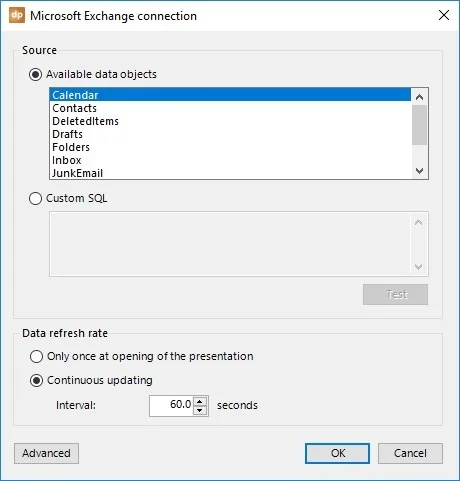Decrease the interval with the down spinner
The image size is (460, 481).
pyautogui.click(x=200, y=410)
